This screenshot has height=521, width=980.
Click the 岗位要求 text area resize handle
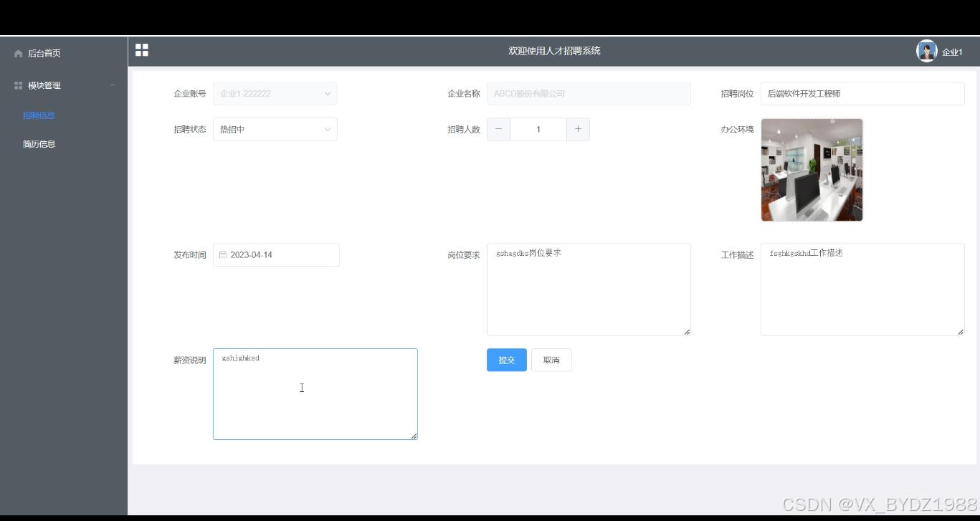click(x=687, y=331)
